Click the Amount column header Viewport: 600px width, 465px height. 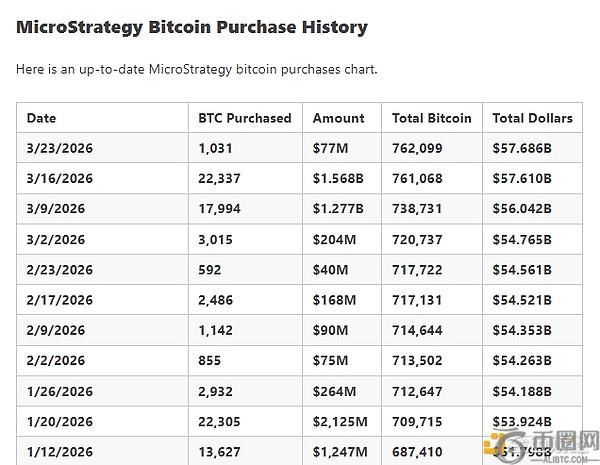pyautogui.click(x=338, y=118)
